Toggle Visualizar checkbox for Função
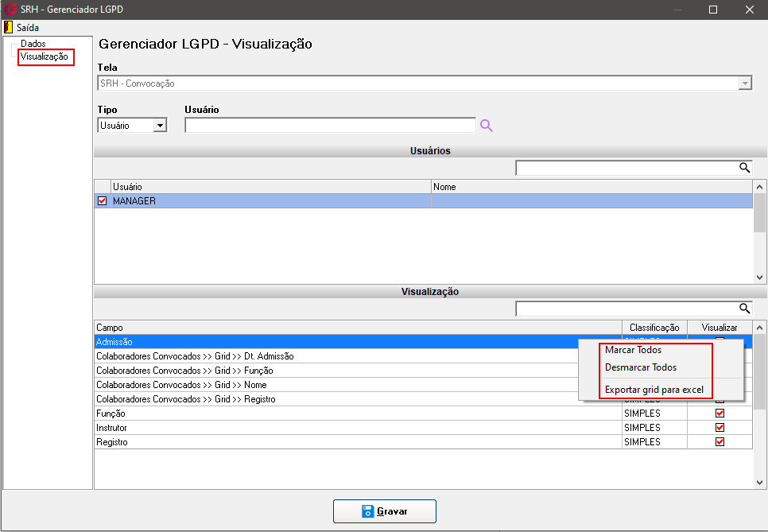This screenshot has width=768, height=532. coord(720,414)
